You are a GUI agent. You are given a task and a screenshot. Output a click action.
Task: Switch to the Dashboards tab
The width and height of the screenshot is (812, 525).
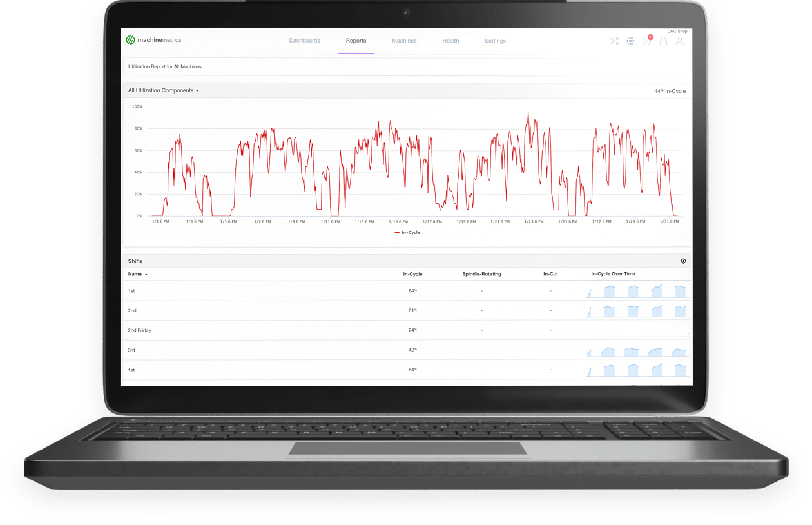[305, 41]
